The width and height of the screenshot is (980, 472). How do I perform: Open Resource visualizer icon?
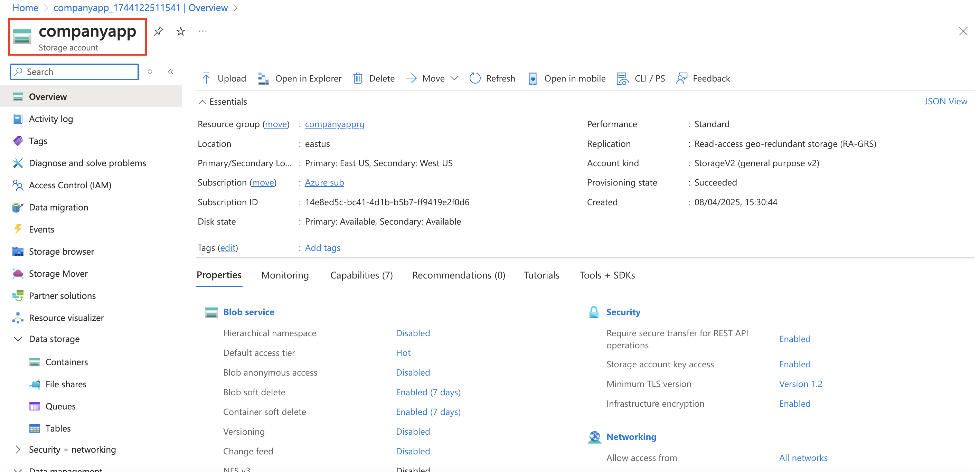(18, 317)
